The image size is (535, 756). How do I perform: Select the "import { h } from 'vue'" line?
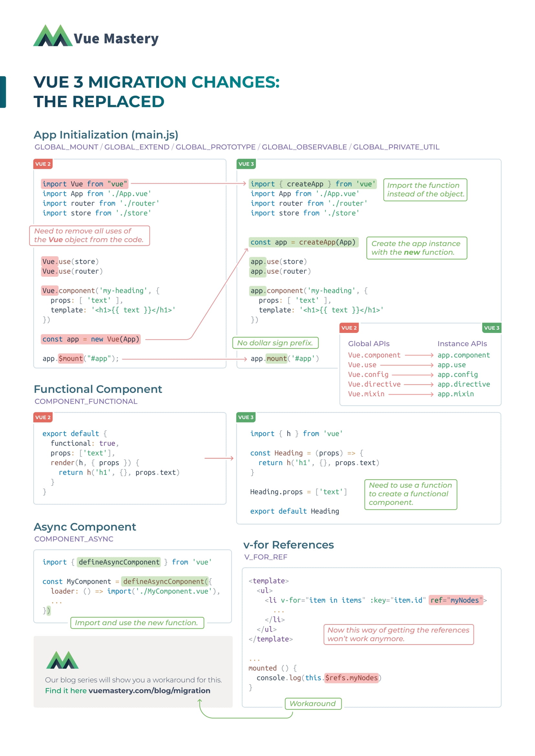tap(297, 434)
